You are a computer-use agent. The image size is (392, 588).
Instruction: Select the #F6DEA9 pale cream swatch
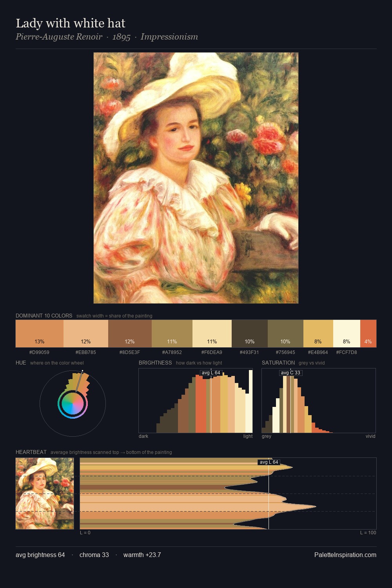(212, 334)
